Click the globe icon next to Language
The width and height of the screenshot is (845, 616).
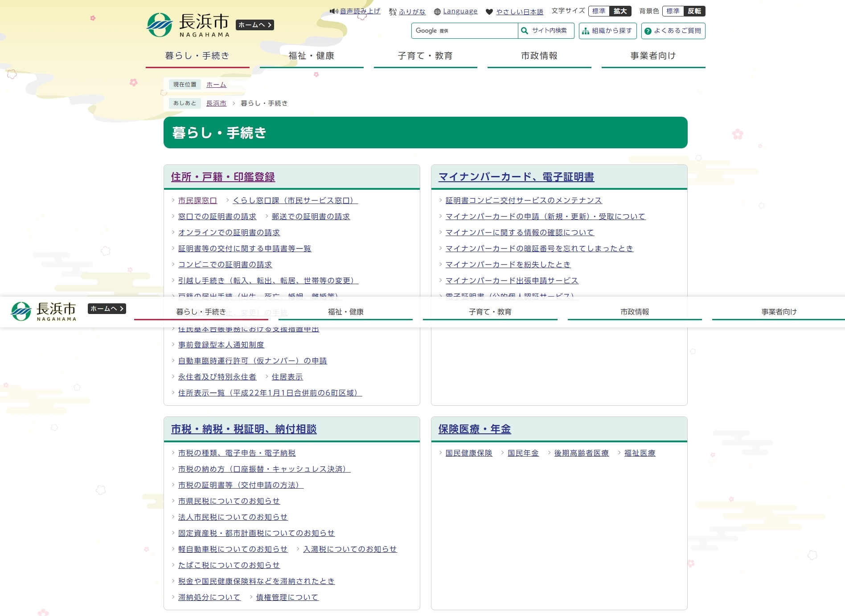click(x=438, y=11)
